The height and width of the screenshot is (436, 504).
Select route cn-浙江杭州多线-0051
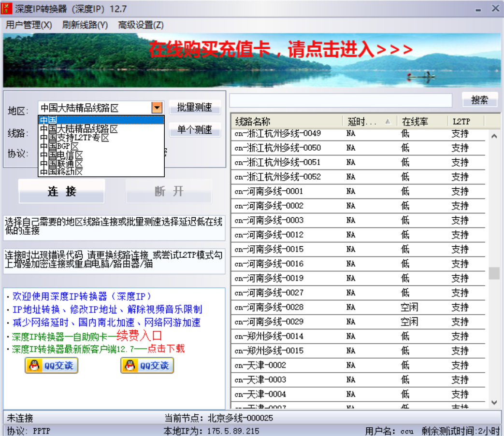358,162
